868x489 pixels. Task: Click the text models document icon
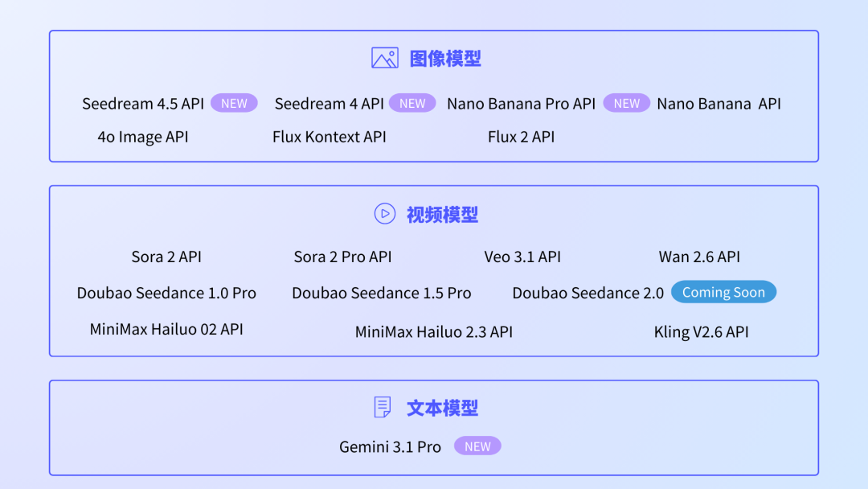(383, 407)
